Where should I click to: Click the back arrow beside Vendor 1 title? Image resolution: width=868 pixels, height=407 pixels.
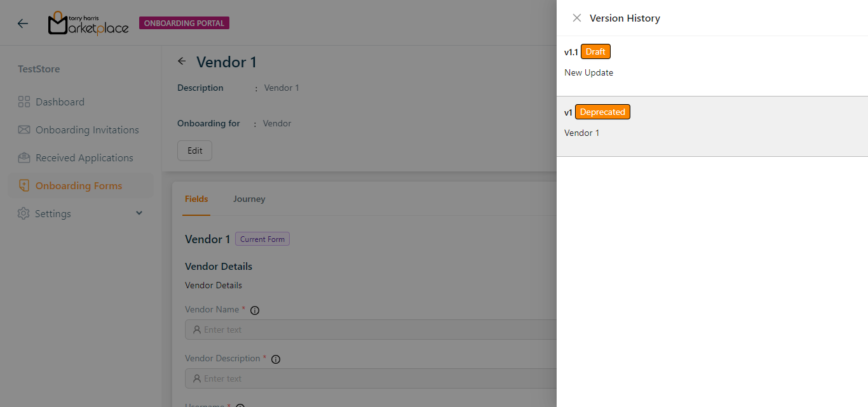[182, 62]
